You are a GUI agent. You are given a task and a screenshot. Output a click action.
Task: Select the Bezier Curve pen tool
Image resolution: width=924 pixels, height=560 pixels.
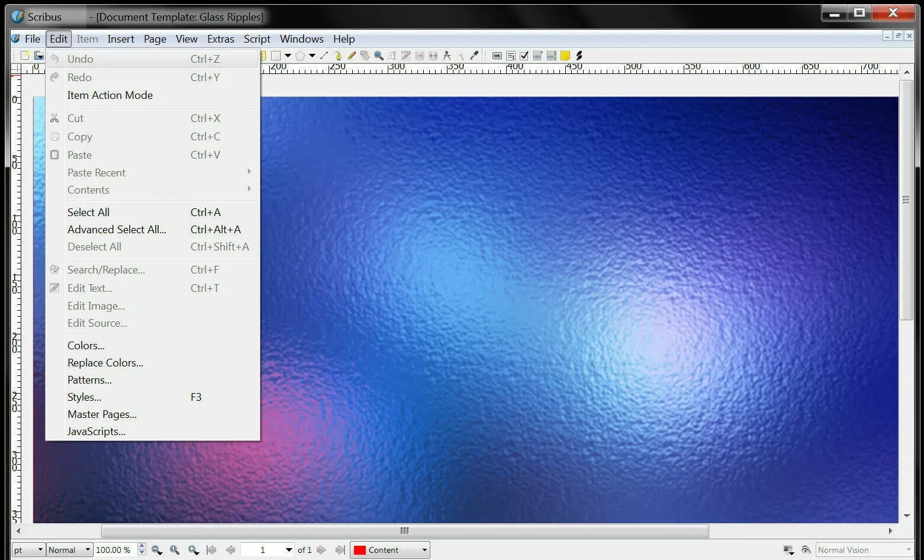(x=337, y=56)
